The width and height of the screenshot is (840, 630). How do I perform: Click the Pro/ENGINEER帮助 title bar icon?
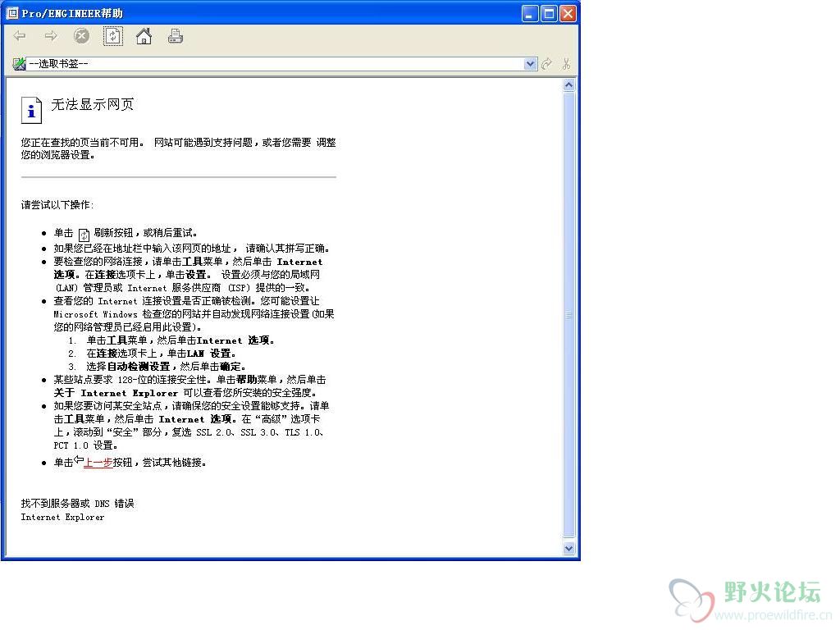[11, 13]
